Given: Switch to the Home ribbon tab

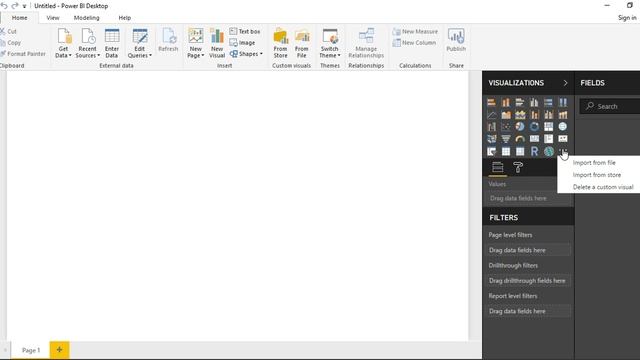Looking at the screenshot, I should tap(20, 18).
